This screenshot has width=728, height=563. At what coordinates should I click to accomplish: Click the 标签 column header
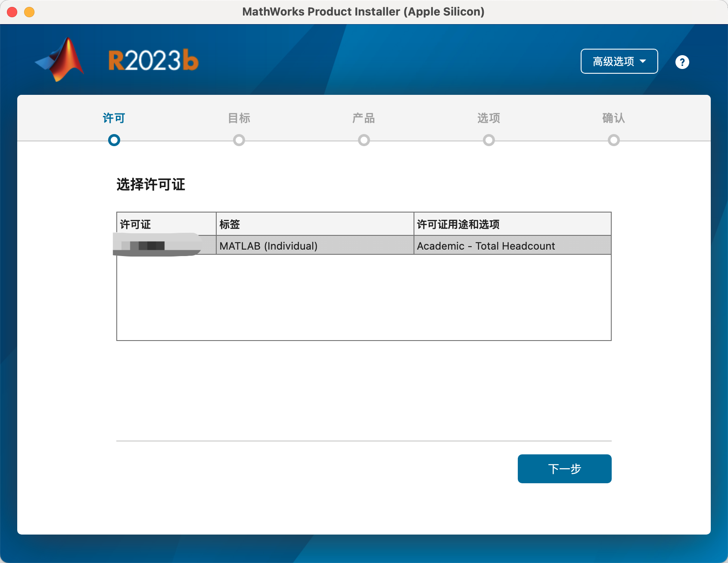coord(315,224)
